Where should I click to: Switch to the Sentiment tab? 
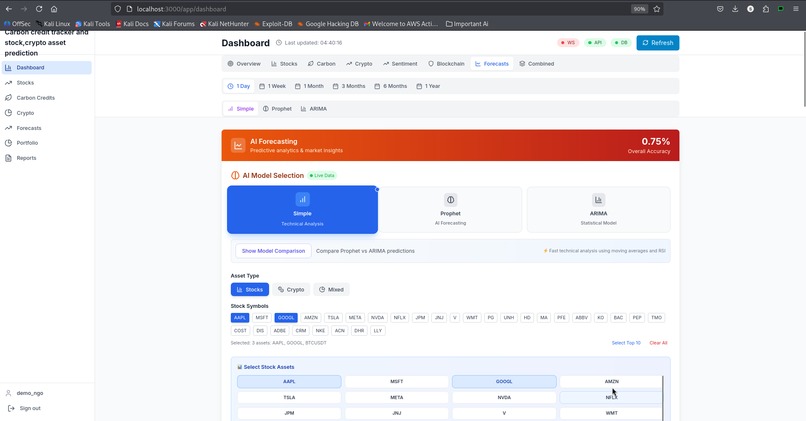(x=400, y=64)
